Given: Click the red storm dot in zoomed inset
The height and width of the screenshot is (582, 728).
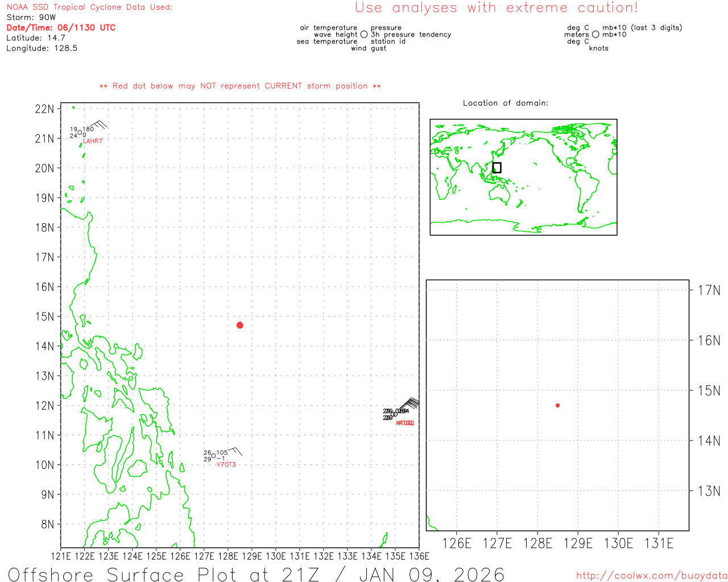Looking at the screenshot, I should point(557,405).
